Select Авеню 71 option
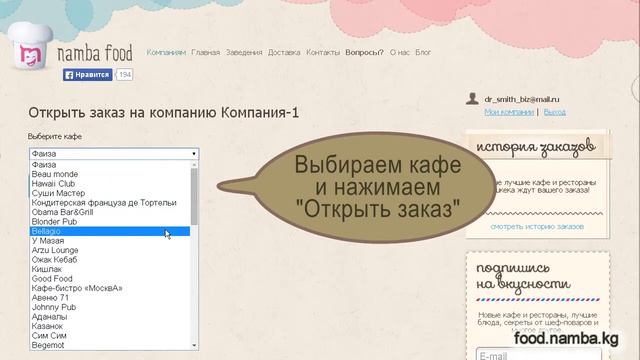The image size is (640, 360). coord(110,298)
